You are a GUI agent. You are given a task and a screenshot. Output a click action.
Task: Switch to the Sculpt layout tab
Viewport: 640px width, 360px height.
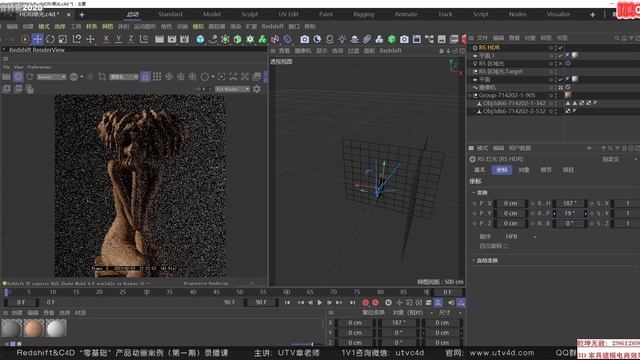249,14
